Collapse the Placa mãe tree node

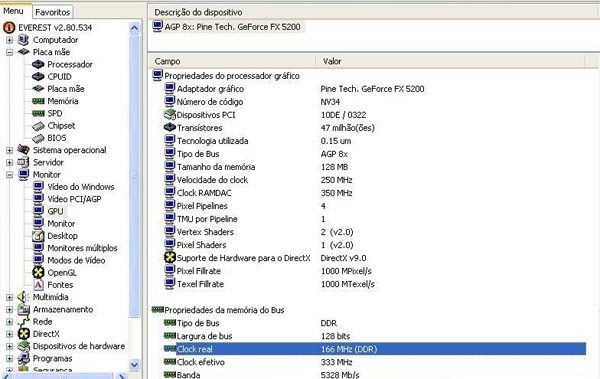click(x=10, y=52)
